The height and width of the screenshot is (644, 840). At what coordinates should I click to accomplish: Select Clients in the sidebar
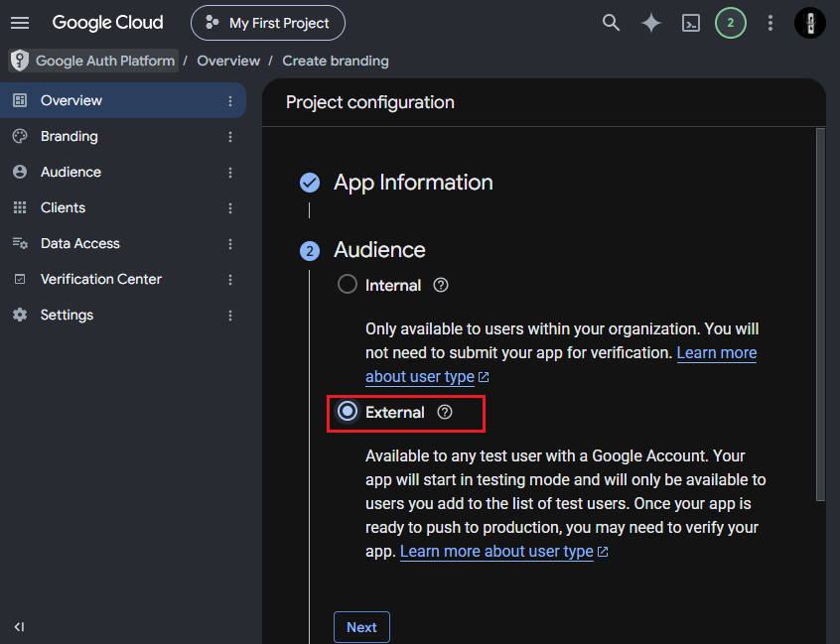(x=123, y=207)
